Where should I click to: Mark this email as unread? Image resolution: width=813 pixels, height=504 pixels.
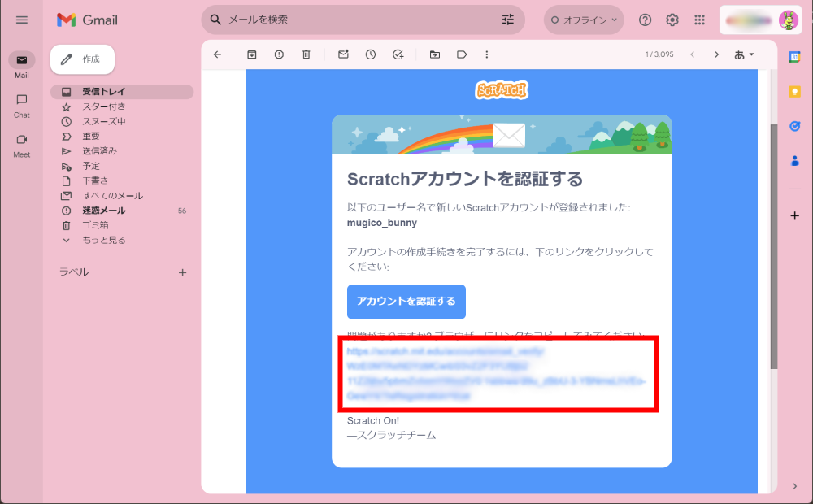click(343, 54)
